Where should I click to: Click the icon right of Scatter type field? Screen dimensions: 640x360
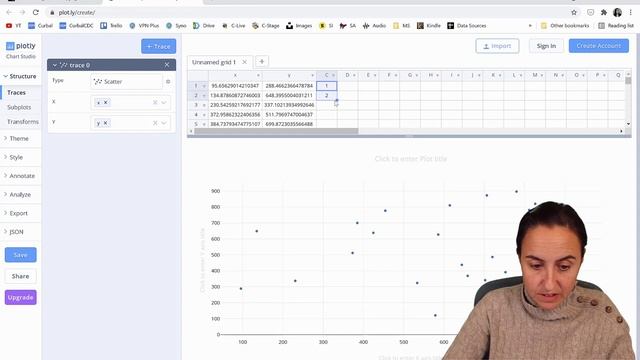click(x=168, y=82)
